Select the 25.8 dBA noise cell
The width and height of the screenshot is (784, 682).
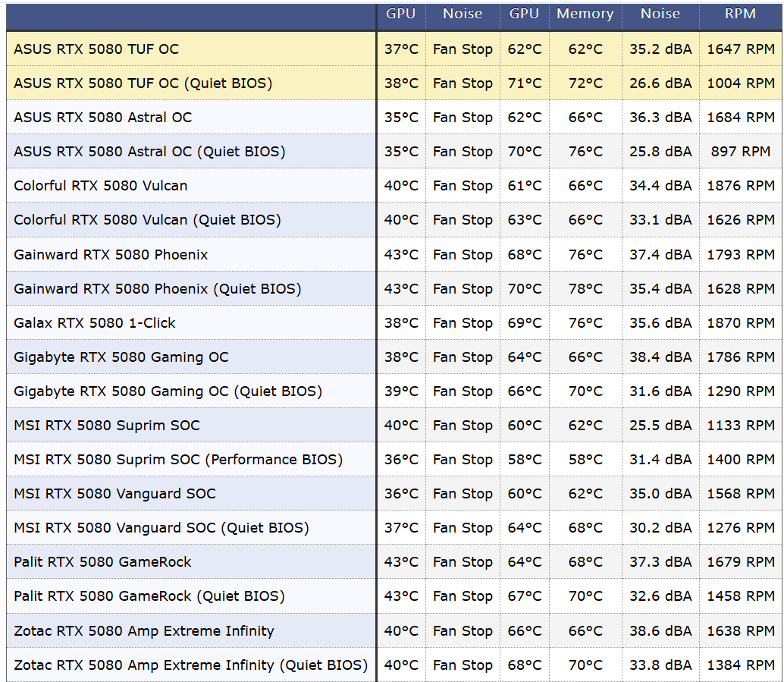[x=660, y=152]
